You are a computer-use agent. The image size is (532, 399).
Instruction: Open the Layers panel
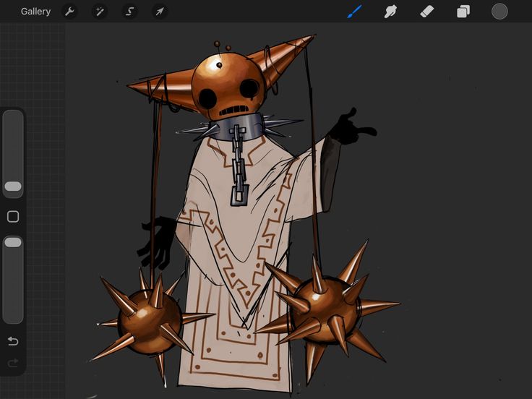463,12
